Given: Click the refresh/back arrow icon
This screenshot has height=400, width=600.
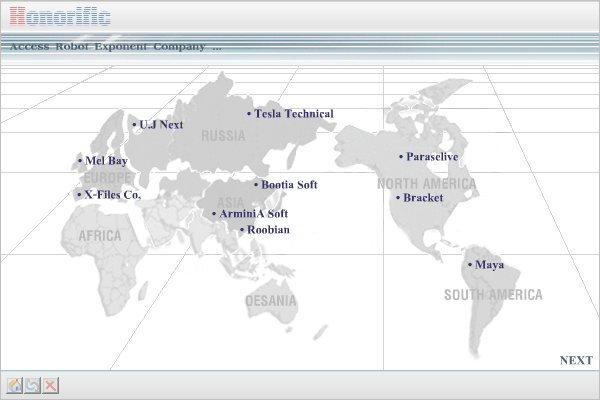Looking at the screenshot, I should click(x=33, y=385).
